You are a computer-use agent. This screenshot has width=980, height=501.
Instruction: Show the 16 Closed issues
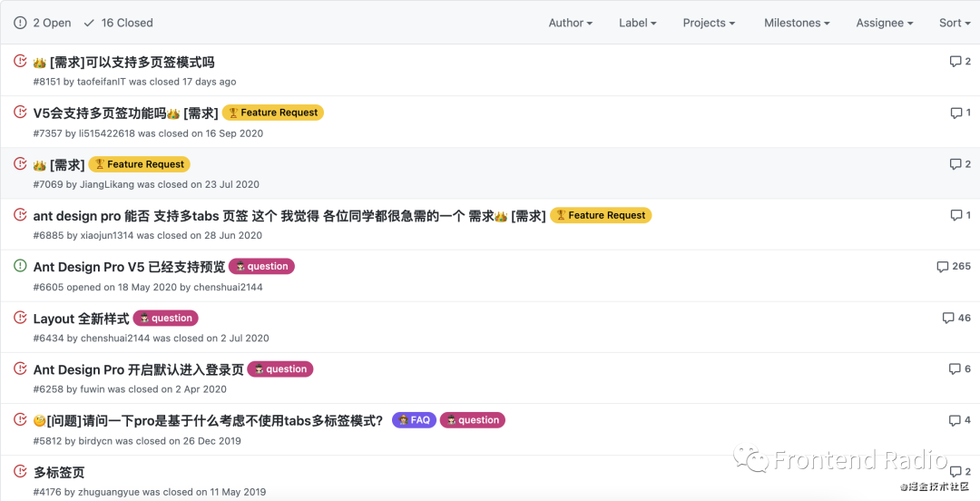pos(118,23)
